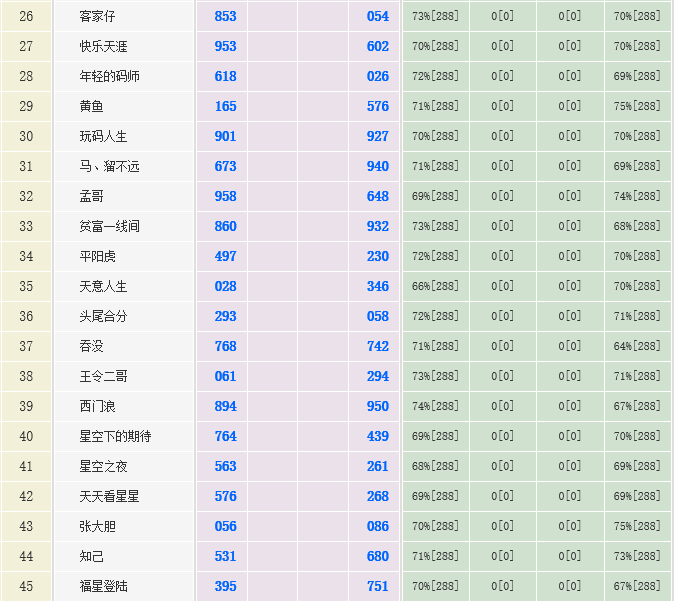Click number 751 in 福星登陆 row
The image size is (674, 601).
tap(377, 586)
